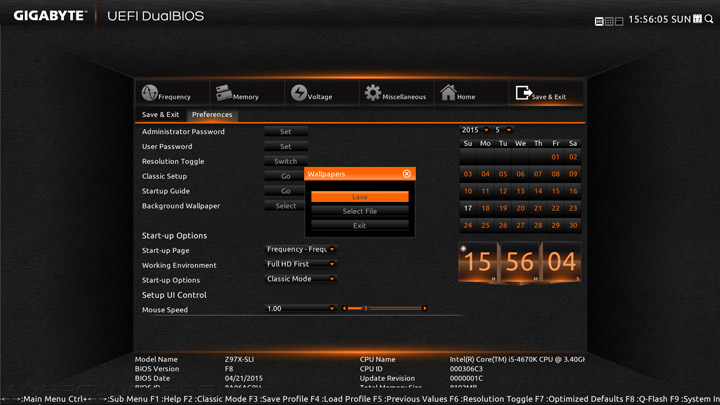720x405 pixels.
Task: Click the split-panel view icon in top bar
Action: (619, 21)
